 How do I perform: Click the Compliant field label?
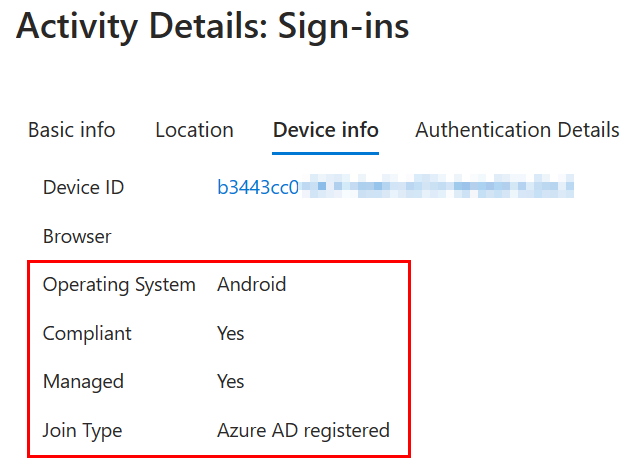[87, 333]
